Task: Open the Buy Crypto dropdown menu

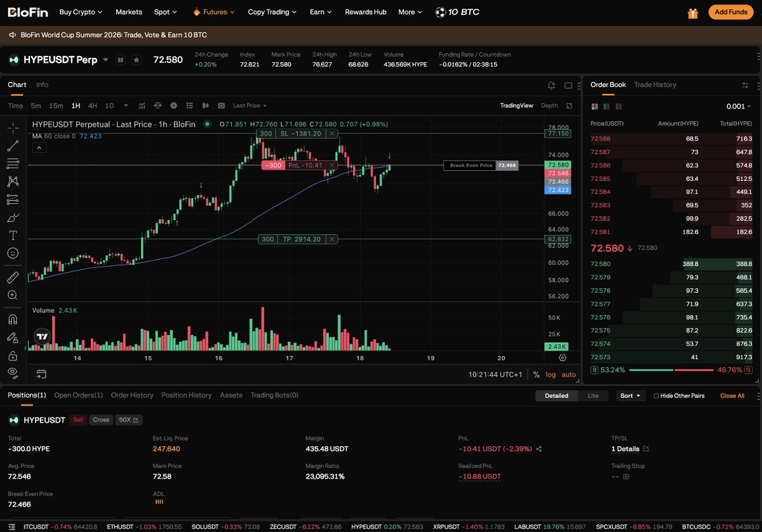Action: pos(80,12)
